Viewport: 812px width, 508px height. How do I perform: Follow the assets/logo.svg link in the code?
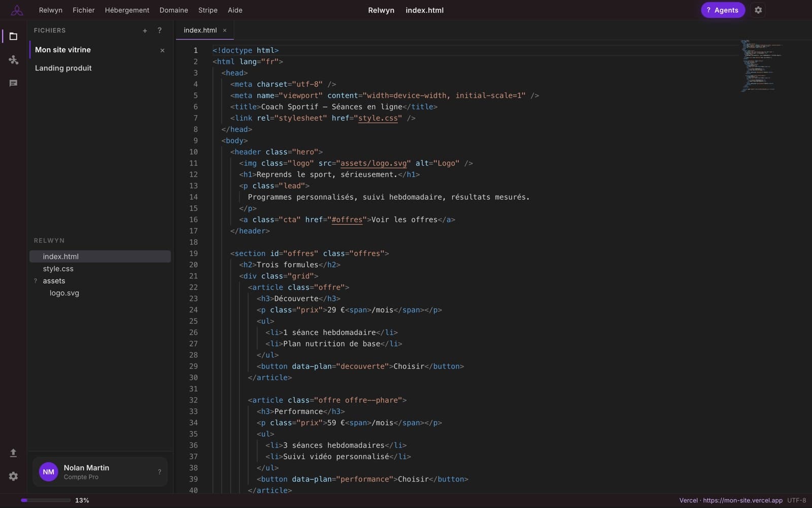374,164
